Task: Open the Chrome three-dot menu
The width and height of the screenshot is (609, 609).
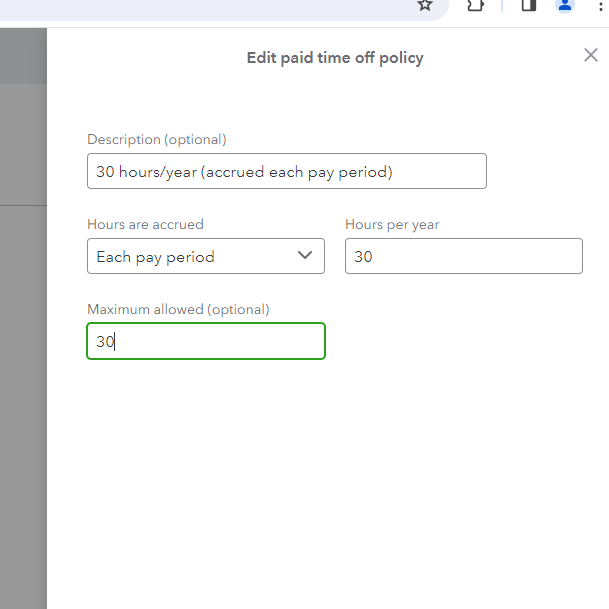Action: pyautogui.click(x=599, y=5)
